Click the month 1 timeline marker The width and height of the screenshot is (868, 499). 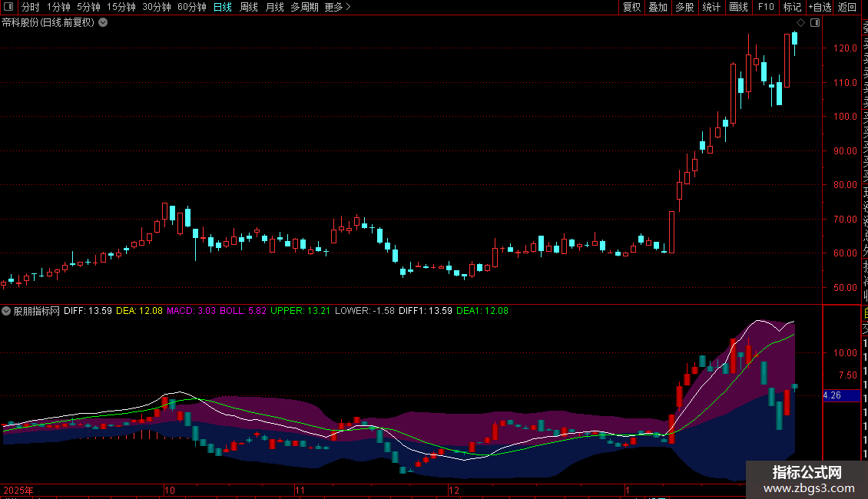[628, 490]
